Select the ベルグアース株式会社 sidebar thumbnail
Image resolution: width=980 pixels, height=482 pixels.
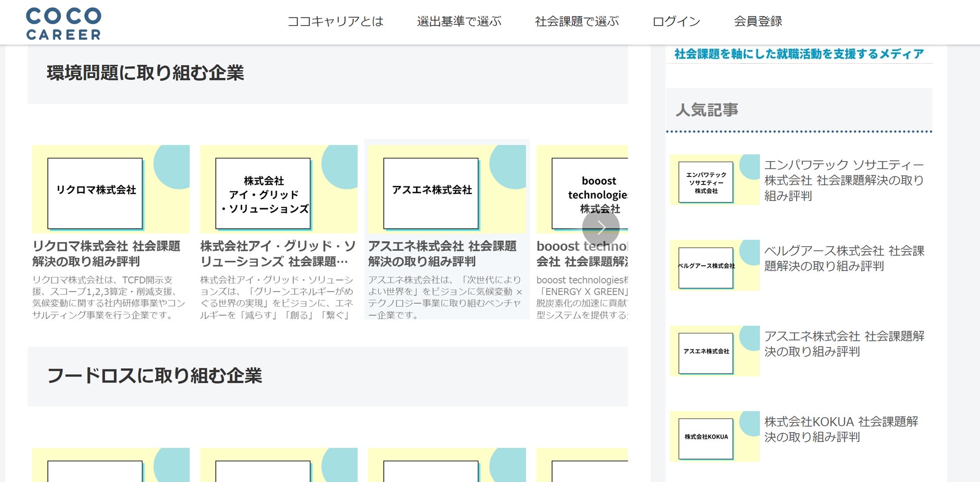pyautogui.click(x=715, y=265)
